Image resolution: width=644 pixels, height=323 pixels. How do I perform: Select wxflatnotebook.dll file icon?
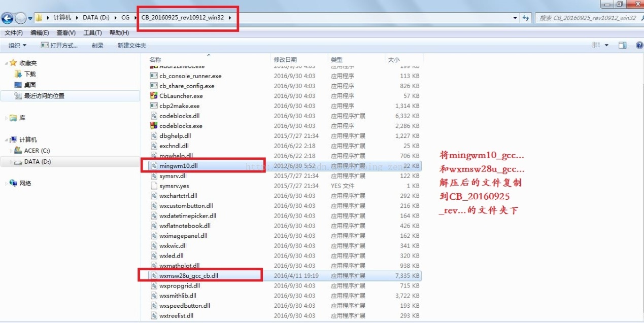click(x=154, y=226)
